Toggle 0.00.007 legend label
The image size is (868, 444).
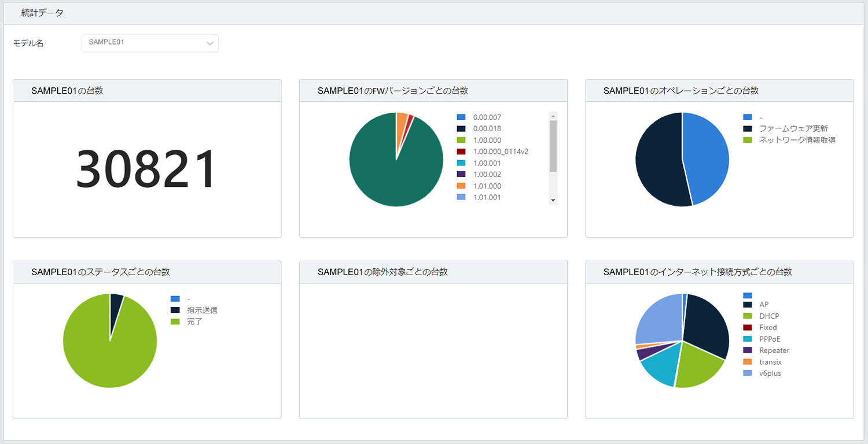click(487, 117)
